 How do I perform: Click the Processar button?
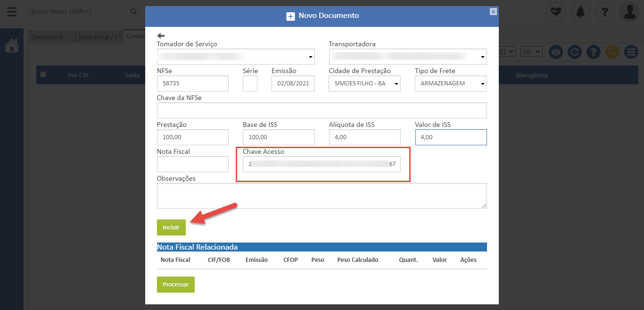coord(175,285)
